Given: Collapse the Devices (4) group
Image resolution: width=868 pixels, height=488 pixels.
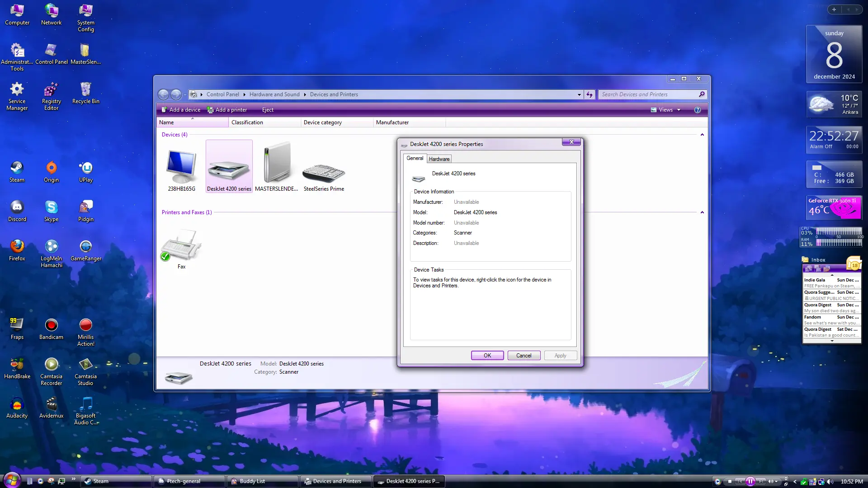Looking at the screenshot, I should [702, 135].
